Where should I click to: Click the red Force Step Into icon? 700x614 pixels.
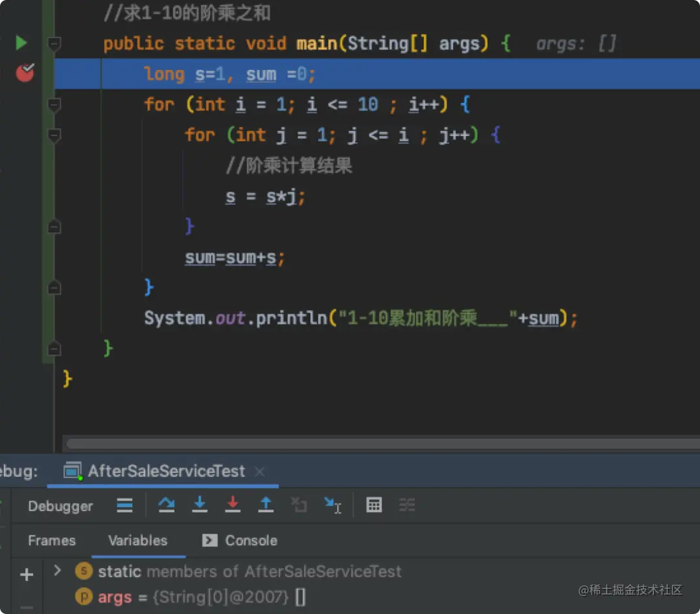[x=233, y=505]
